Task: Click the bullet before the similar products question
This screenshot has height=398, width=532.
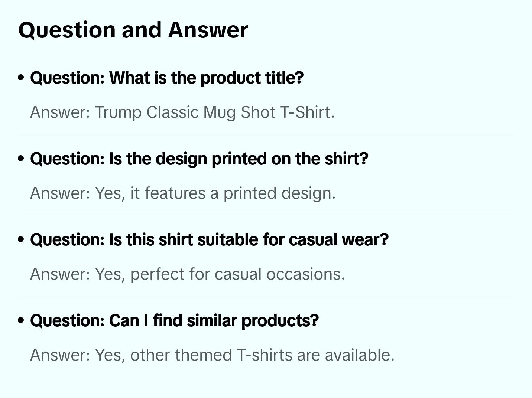Action: 21,320
